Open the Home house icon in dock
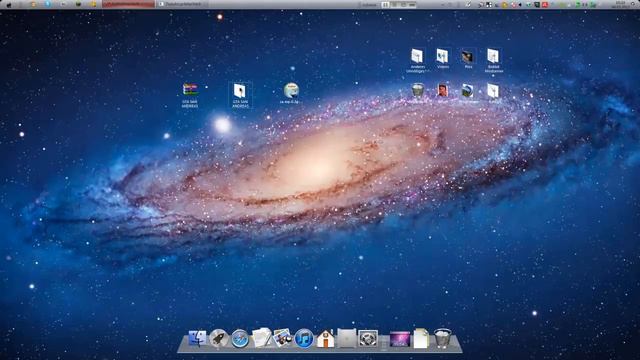This screenshot has width=640, height=360. pos(325,338)
